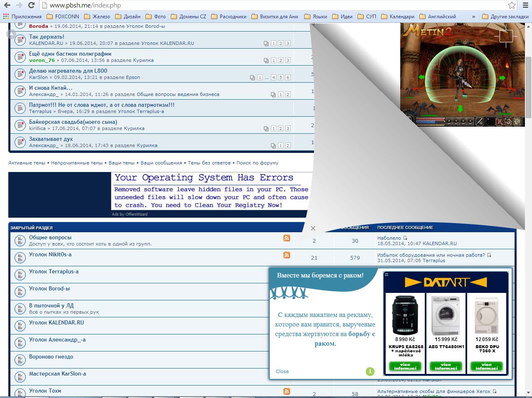
Task: Click více informací under KRUPS coffee machine
Action: click(x=405, y=366)
